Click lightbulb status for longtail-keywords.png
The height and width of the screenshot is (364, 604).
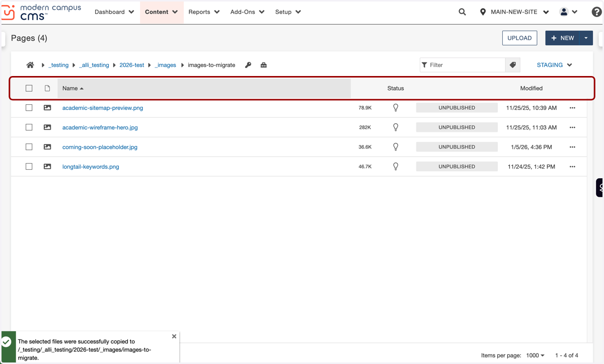pos(396,167)
